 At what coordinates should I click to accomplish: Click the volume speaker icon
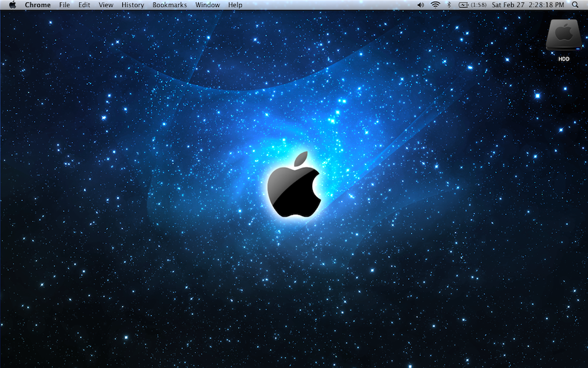[x=421, y=5]
